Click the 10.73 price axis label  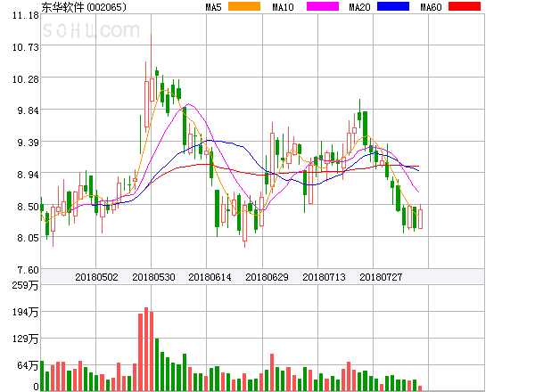coord(26,47)
